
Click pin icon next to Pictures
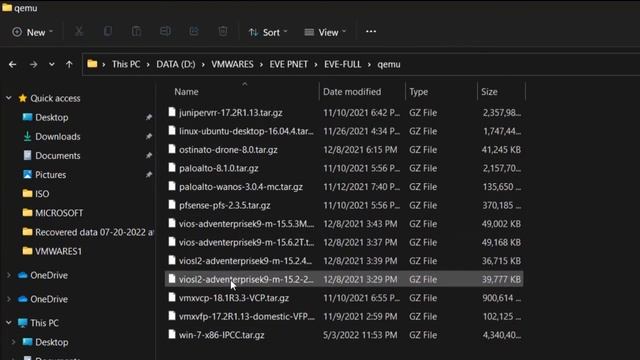149,175
